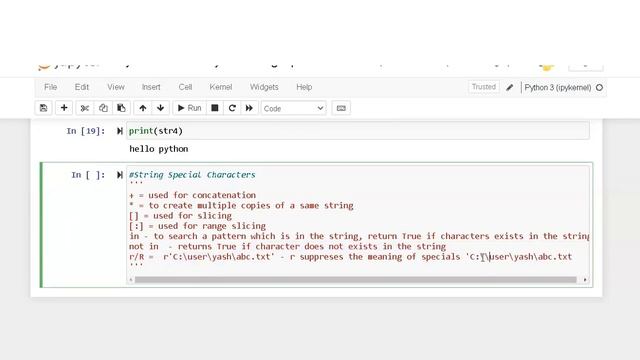This screenshot has height=360, width=640.
Task: Run cell icon beside In [19]
Action: click(120, 131)
